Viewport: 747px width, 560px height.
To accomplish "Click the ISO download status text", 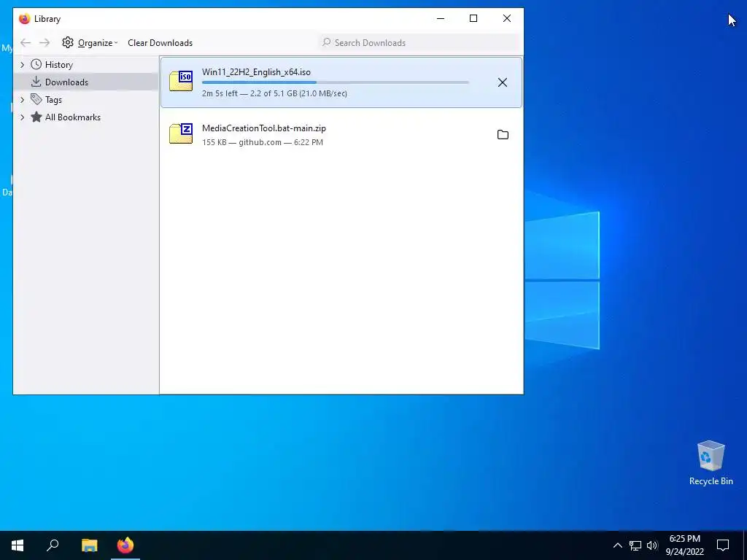I will tap(274, 93).
